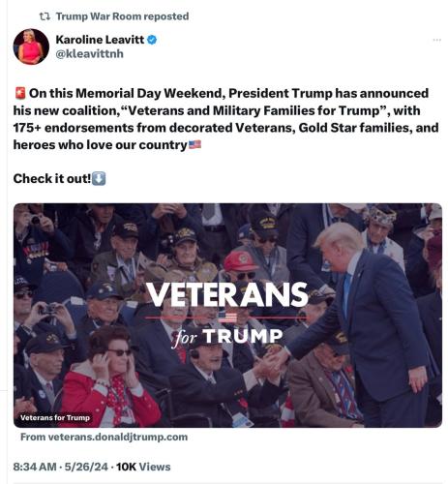Click the small flag icon in the card logo
This screenshot has width=448, height=484.
point(227,318)
